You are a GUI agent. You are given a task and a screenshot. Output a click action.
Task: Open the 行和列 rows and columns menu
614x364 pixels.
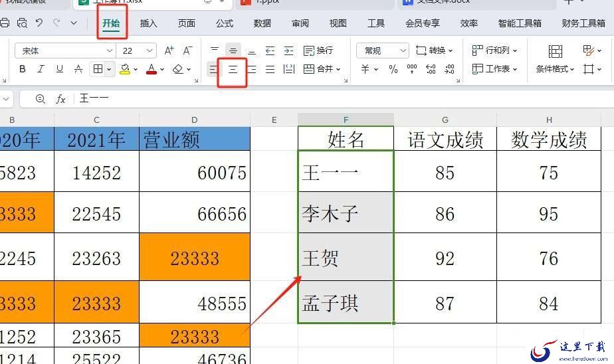click(x=494, y=50)
